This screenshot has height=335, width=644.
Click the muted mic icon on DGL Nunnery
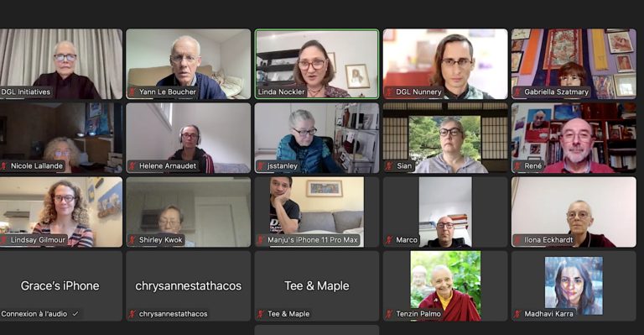[x=389, y=92]
